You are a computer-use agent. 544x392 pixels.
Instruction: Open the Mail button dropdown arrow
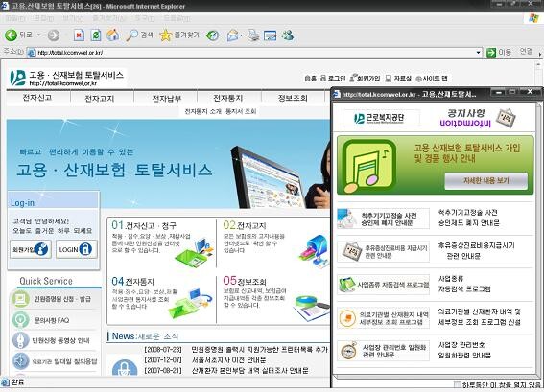[241, 35]
